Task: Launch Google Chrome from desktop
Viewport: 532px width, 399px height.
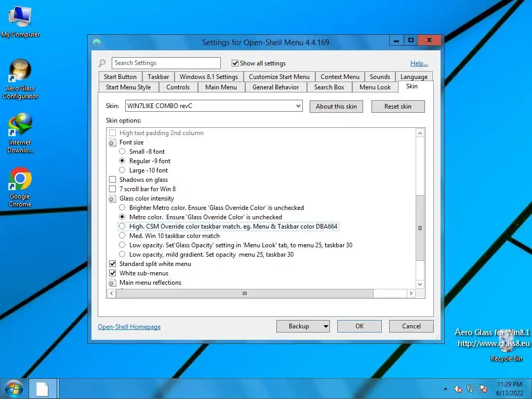Action: (20, 187)
